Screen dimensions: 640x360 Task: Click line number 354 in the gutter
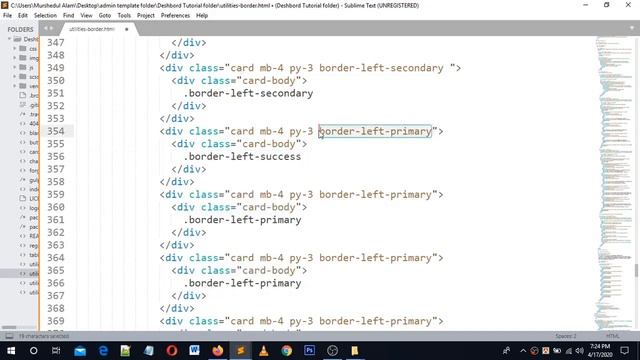pos(56,131)
